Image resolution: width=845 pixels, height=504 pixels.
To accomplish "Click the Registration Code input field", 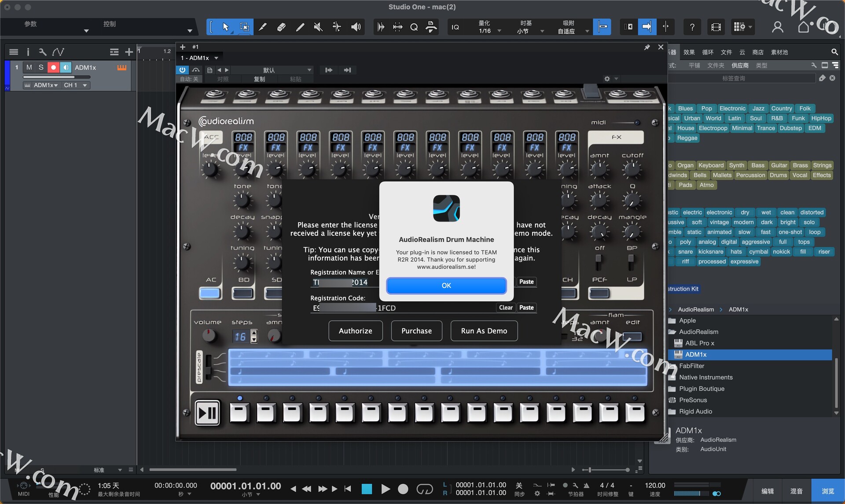I will [x=403, y=308].
